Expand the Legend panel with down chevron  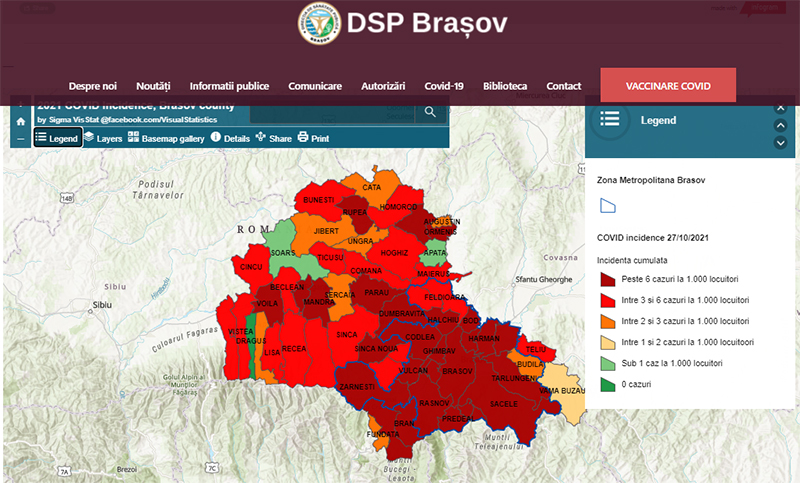[x=781, y=143]
